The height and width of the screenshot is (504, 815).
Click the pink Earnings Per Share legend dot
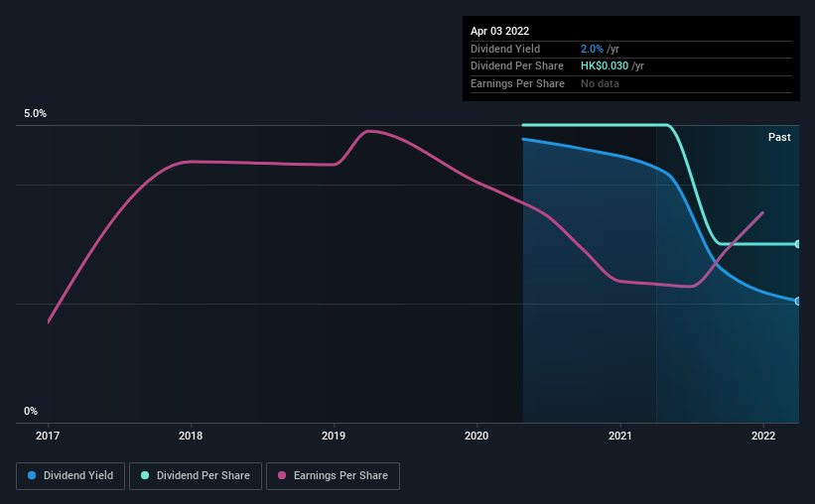pyautogui.click(x=282, y=476)
